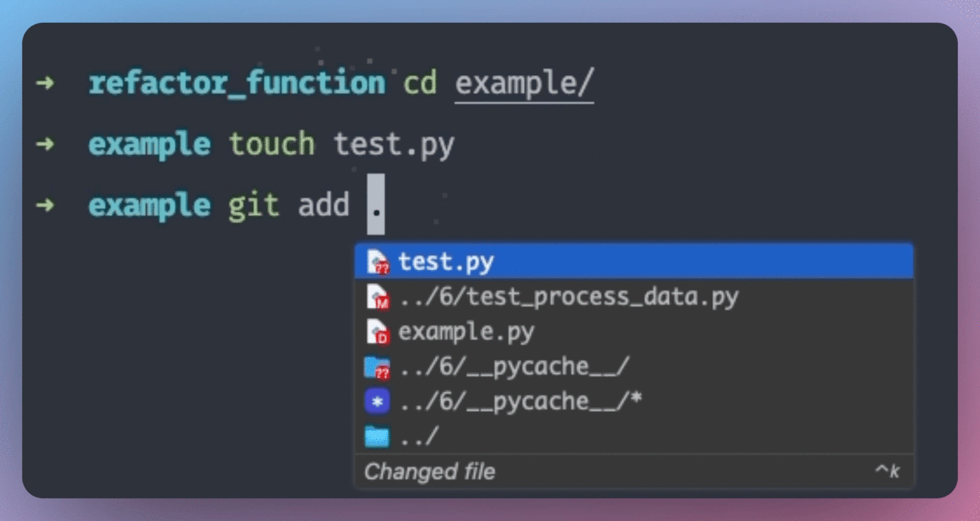This screenshot has width=980, height=521.
Task: Choose ../6/test_process_data.py from the suggestions
Action: click(x=568, y=297)
